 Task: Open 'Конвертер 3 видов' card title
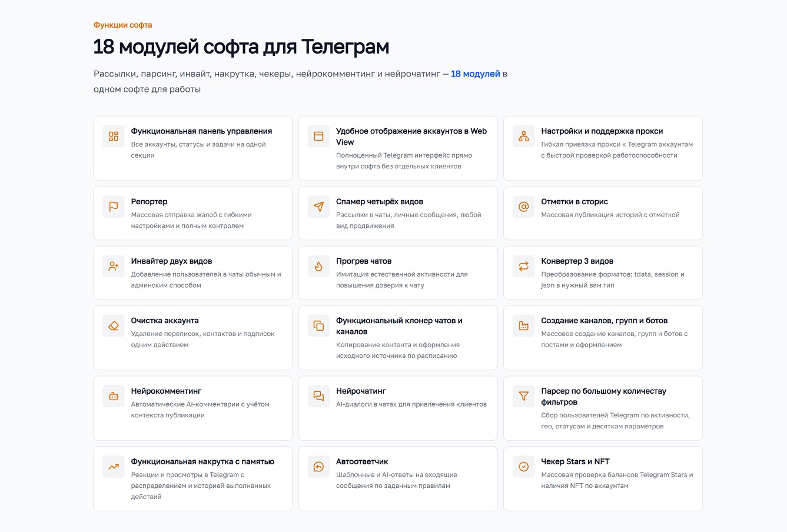click(577, 261)
